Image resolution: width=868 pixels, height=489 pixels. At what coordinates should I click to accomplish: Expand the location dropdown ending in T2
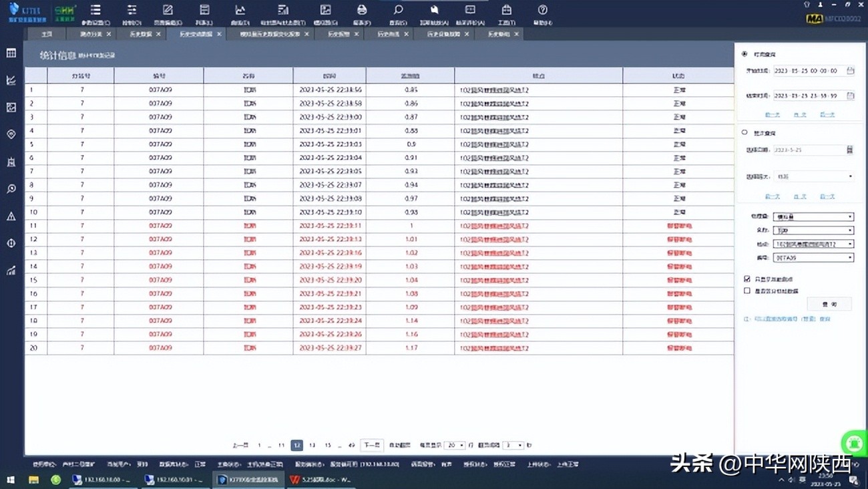pos(813,244)
